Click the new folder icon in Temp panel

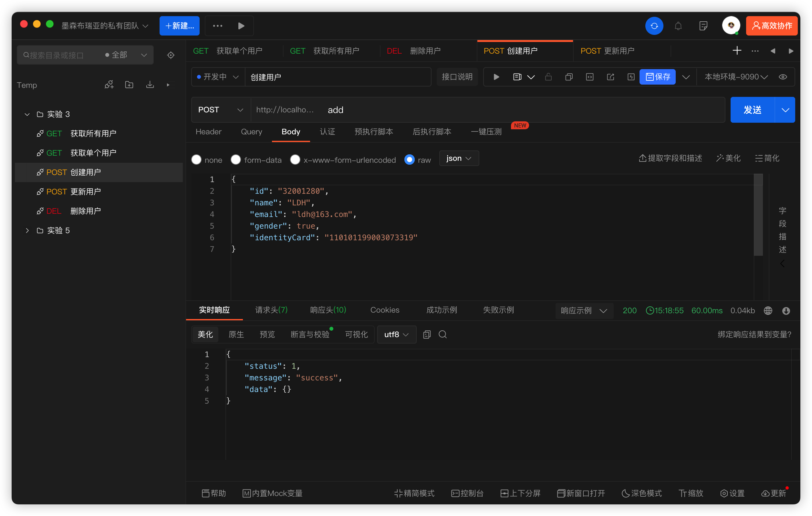(x=129, y=85)
